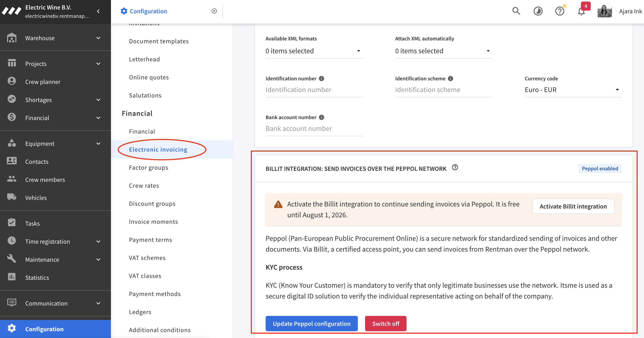Click the timer icon in the top bar
Image resolution: width=644 pixels, height=338 pixels.
point(538,11)
